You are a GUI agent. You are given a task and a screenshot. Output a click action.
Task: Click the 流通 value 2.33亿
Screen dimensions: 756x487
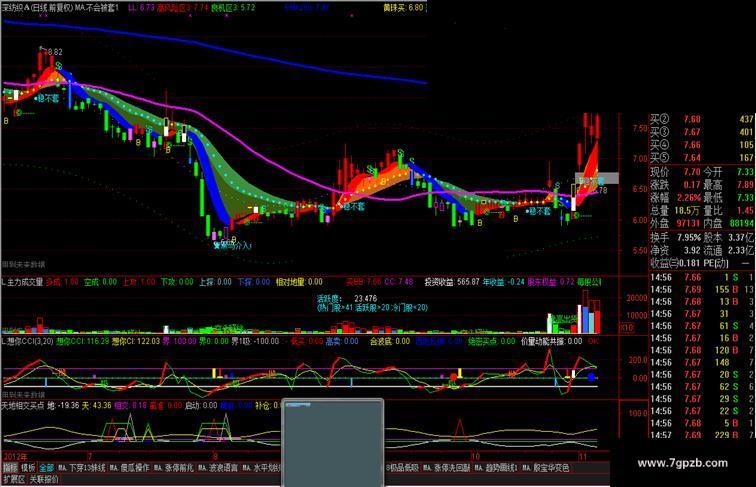(742, 251)
